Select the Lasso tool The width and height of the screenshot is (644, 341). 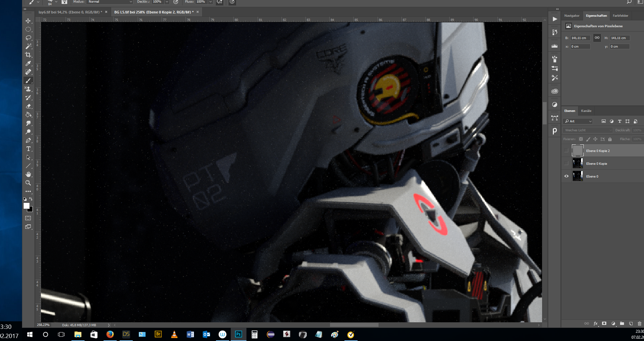point(28,38)
